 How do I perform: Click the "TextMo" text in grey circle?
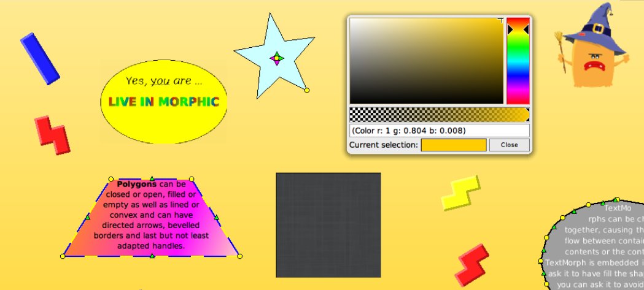[x=618, y=208]
